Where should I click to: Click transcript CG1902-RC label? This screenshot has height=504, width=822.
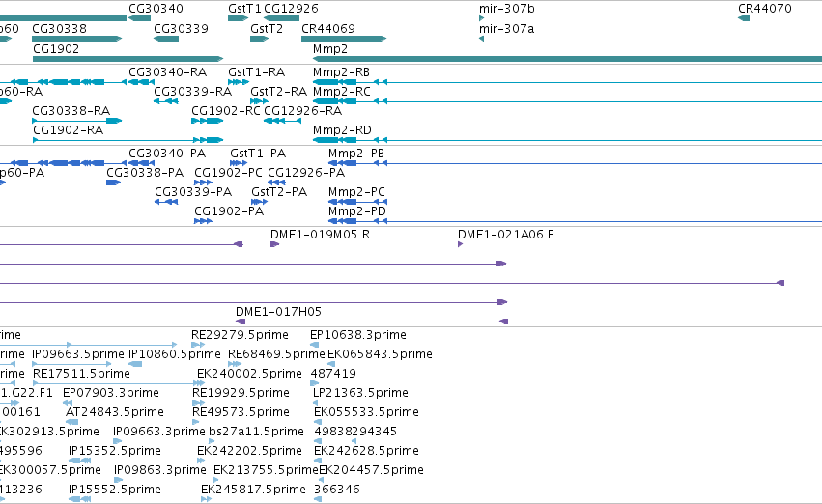(225, 110)
